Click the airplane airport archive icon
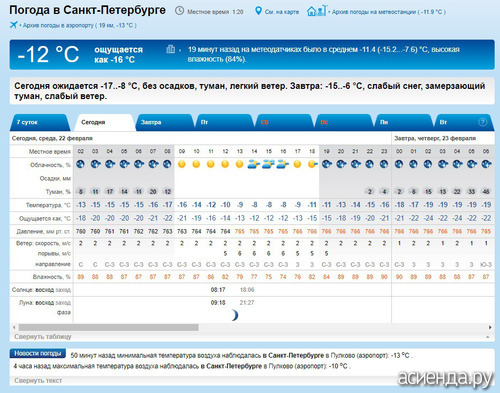The width and height of the screenshot is (500, 393). [14, 25]
